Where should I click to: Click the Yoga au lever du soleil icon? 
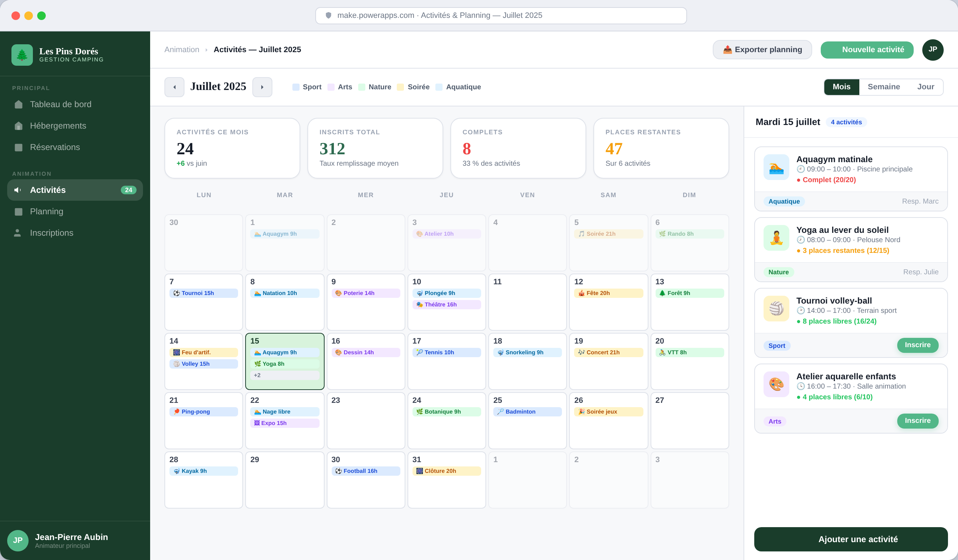[x=776, y=238]
